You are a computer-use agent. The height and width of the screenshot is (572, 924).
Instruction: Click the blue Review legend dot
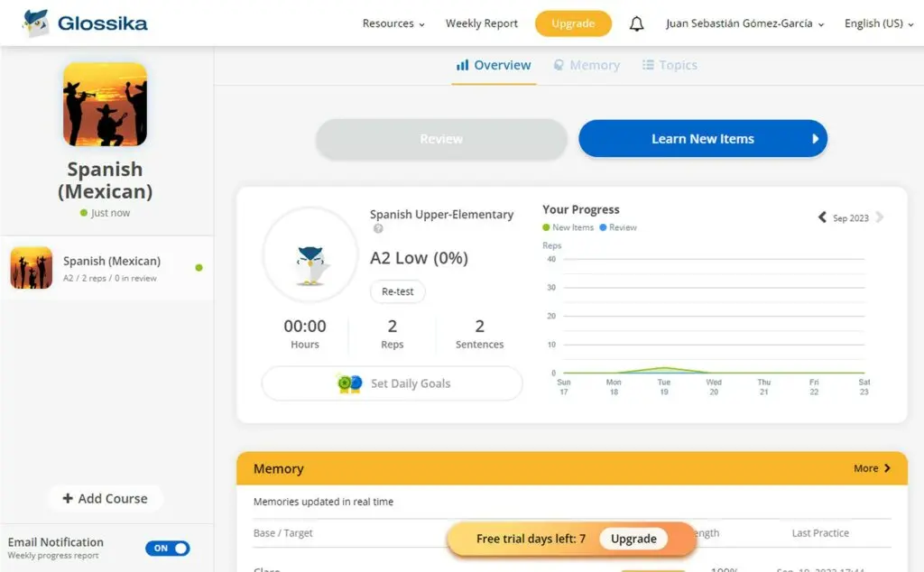pyautogui.click(x=603, y=227)
